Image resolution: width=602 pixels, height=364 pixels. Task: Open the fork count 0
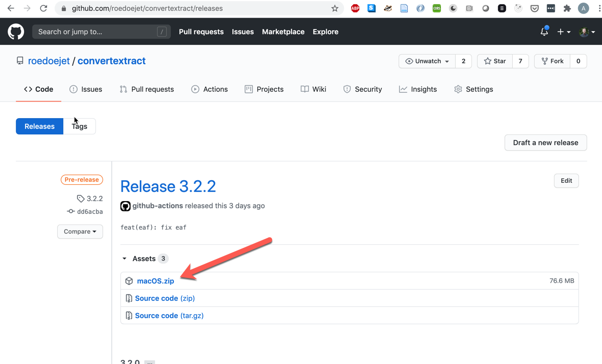[578, 61]
